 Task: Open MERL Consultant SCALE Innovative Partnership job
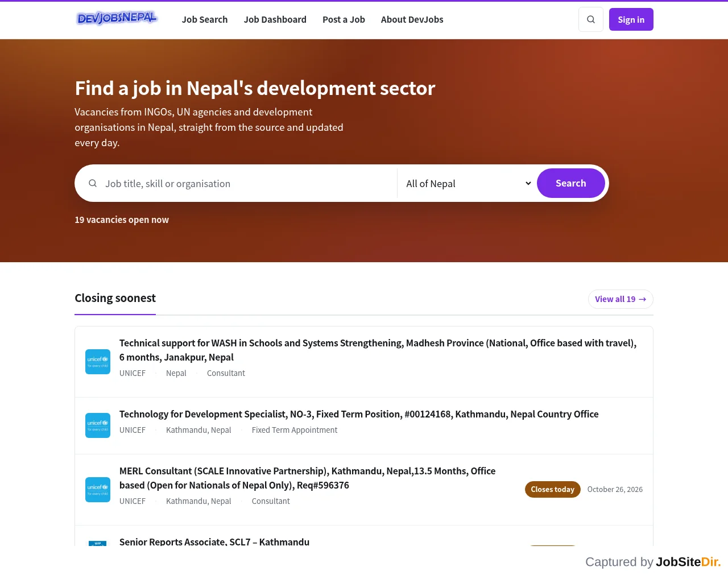point(307,478)
